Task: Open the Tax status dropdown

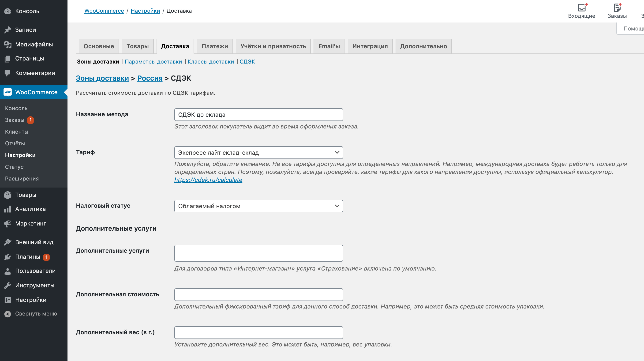Action: pyautogui.click(x=258, y=206)
